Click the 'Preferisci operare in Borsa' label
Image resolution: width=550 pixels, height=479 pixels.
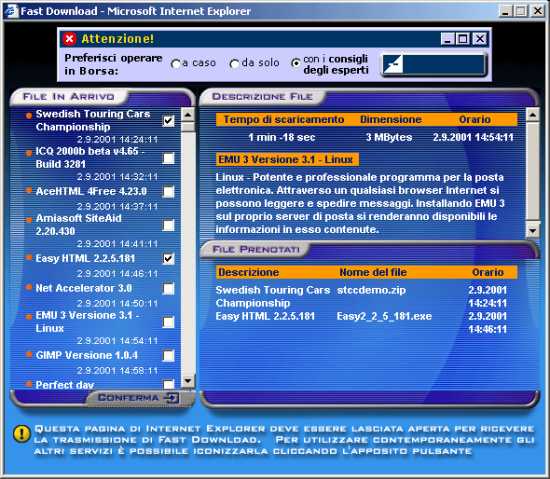(113, 64)
